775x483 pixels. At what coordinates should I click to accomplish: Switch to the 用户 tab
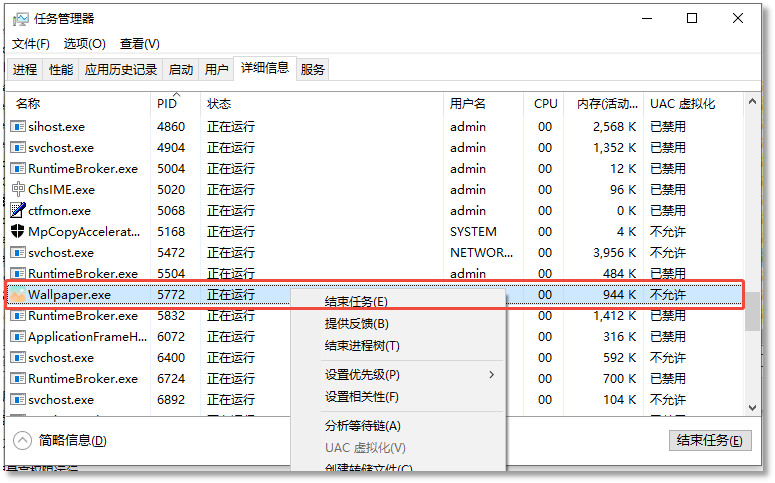click(x=216, y=70)
